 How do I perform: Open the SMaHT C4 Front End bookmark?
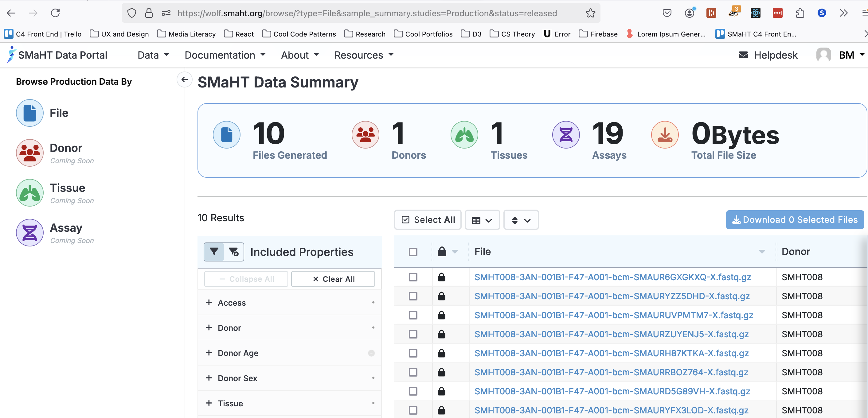[x=756, y=34]
